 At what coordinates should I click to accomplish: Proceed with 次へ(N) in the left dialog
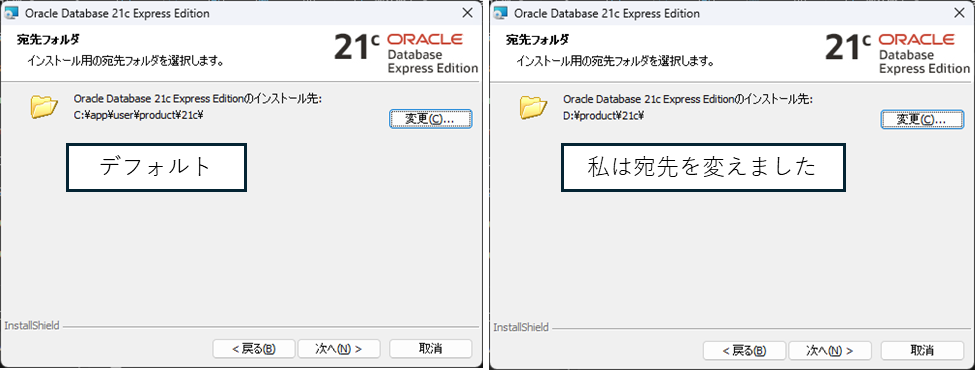[339, 349]
